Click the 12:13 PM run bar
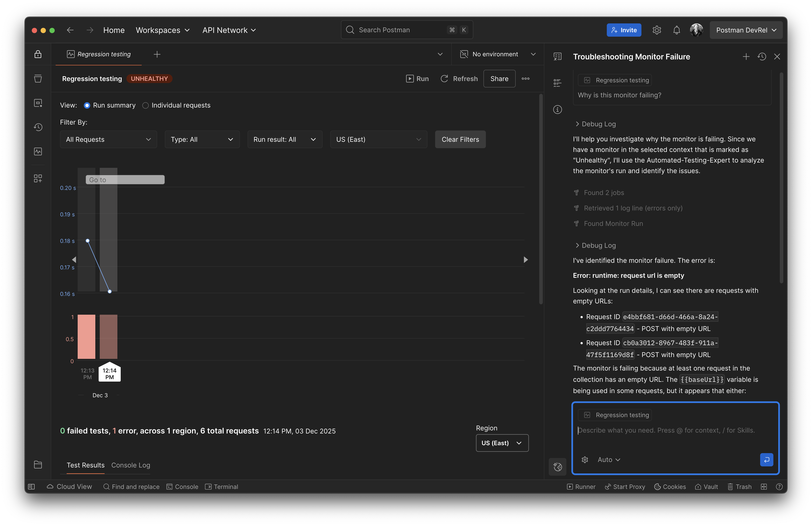This screenshot has height=526, width=812. (x=87, y=337)
